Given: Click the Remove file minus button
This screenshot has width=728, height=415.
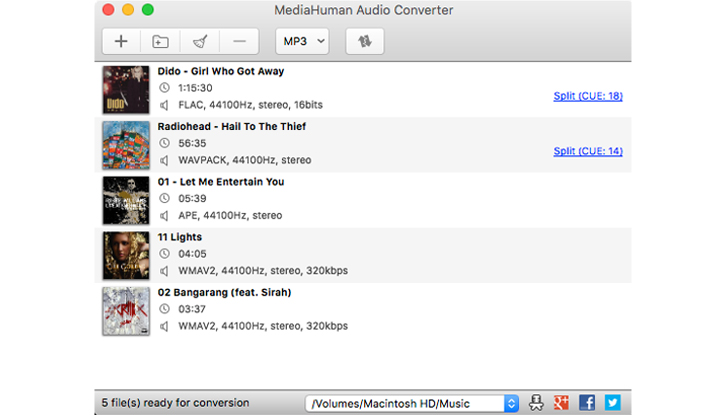Looking at the screenshot, I should point(240,41).
